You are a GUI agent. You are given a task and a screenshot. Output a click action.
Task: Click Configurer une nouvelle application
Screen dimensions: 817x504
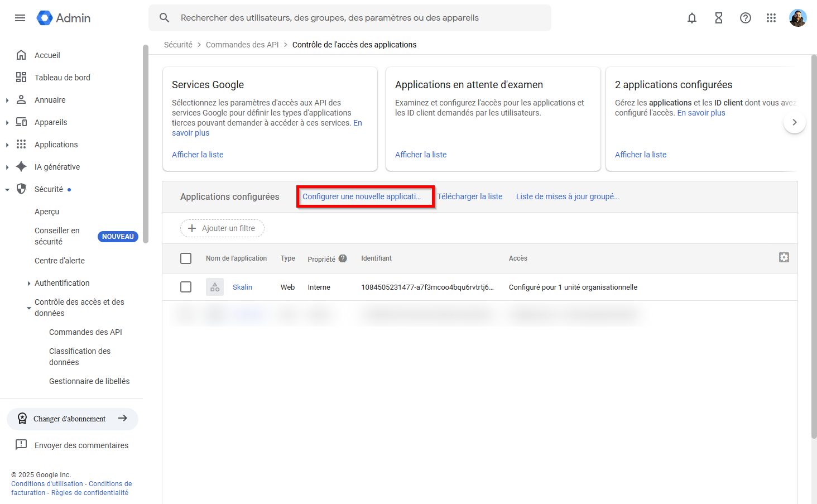tap(365, 196)
